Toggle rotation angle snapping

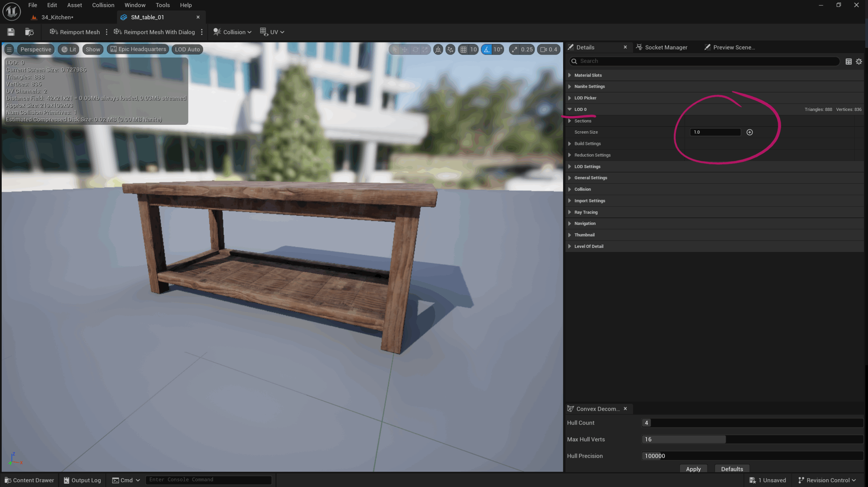coord(487,50)
